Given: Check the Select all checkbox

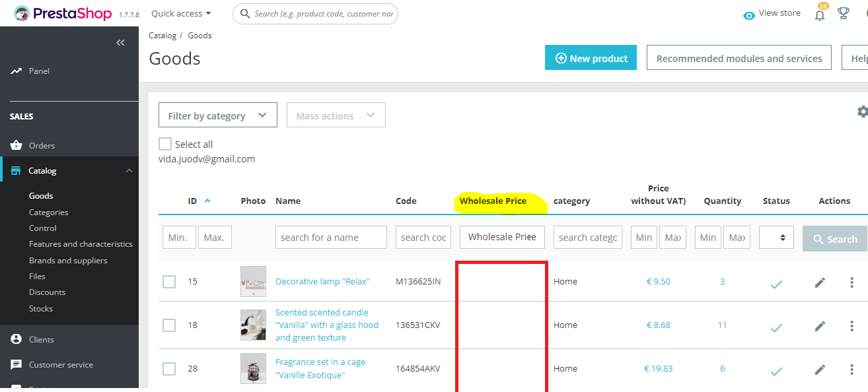Looking at the screenshot, I should tap(165, 144).
